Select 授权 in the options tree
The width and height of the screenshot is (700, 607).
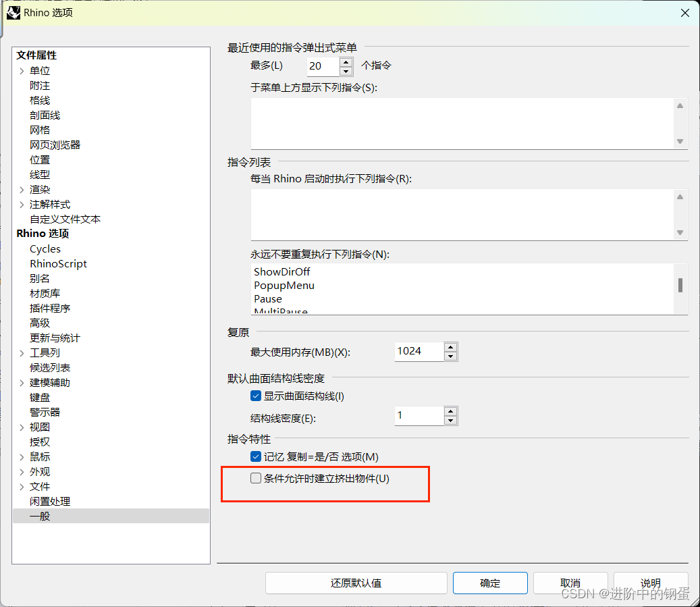[x=40, y=442]
